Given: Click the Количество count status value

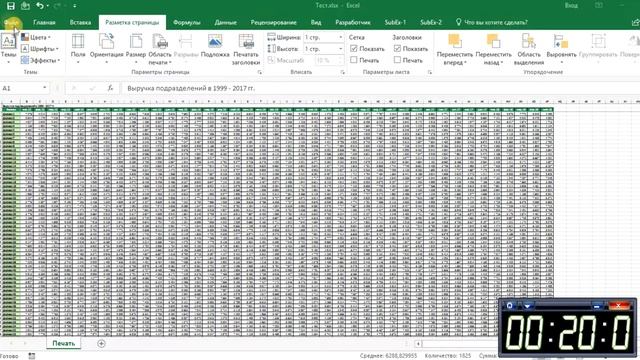Looking at the screenshot, I should (448, 356).
